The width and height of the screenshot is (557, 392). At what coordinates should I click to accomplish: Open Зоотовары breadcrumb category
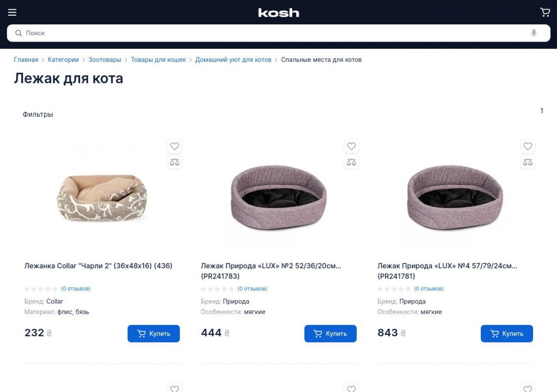pos(105,60)
